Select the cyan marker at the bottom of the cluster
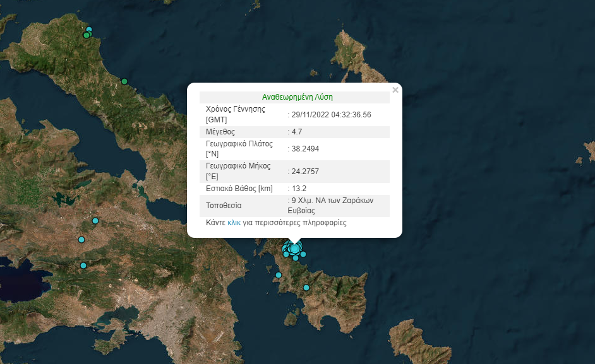This screenshot has width=595, height=364. click(296, 258)
